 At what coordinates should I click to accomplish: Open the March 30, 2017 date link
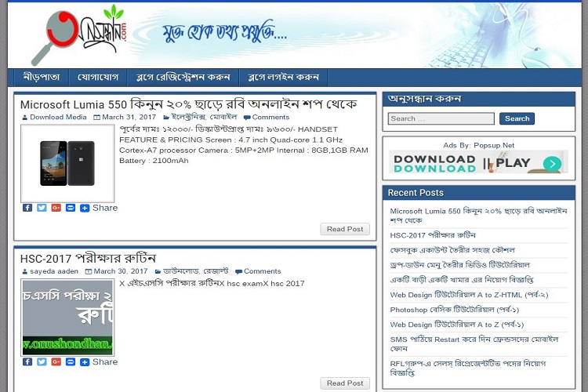tap(121, 271)
